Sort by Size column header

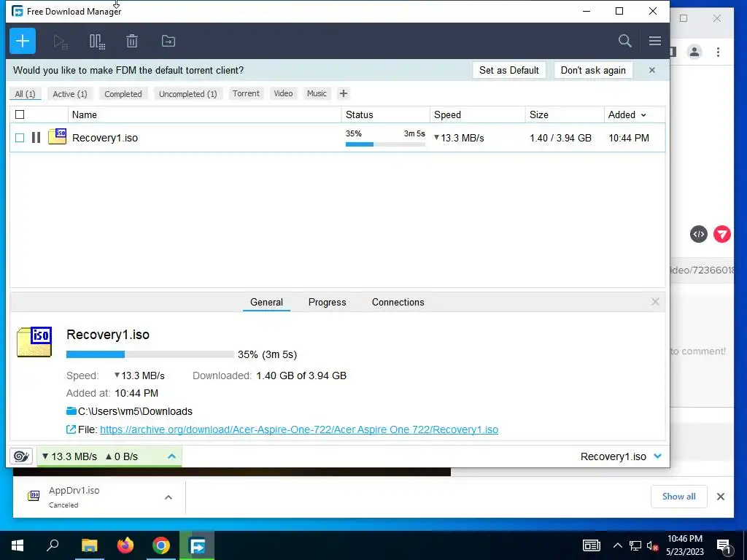565,114
